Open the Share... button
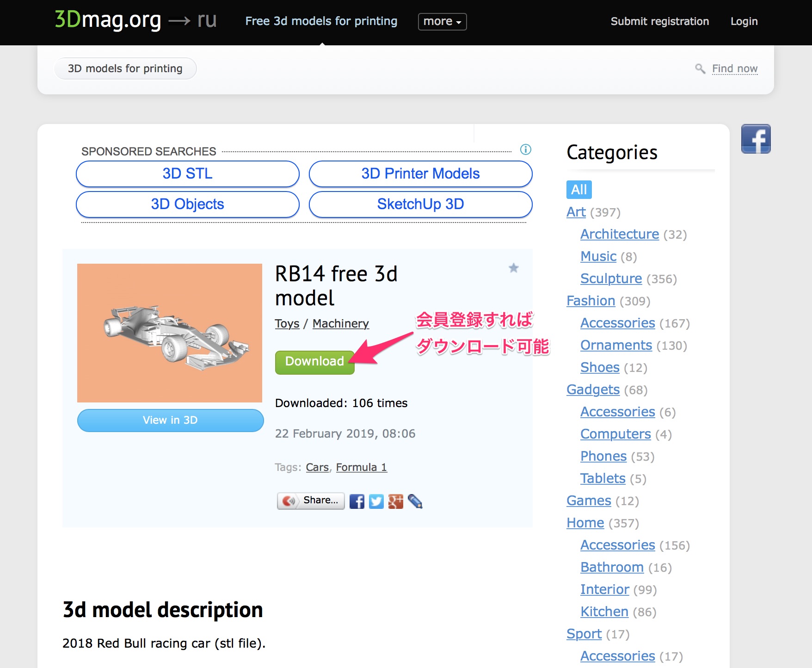812x668 pixels. [x=311, y=501]
